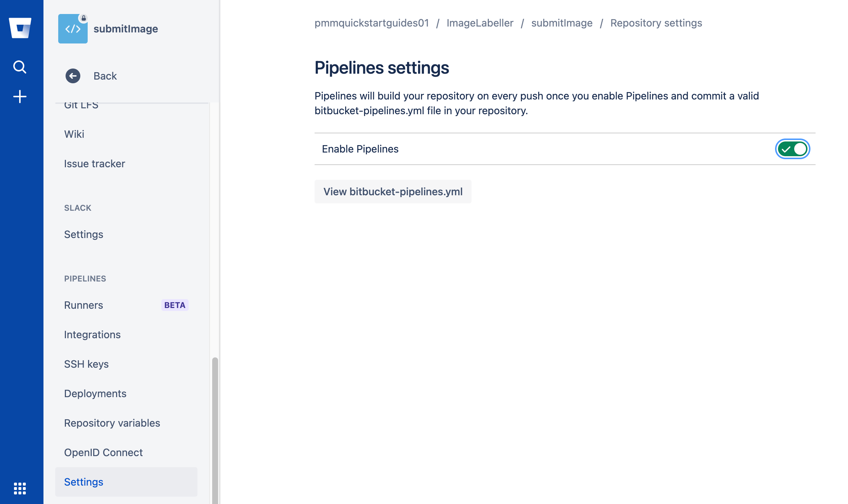Screen dimensions: 848x504
Task: Click the apps grid icon bottom left
Action: coord(20,489)
